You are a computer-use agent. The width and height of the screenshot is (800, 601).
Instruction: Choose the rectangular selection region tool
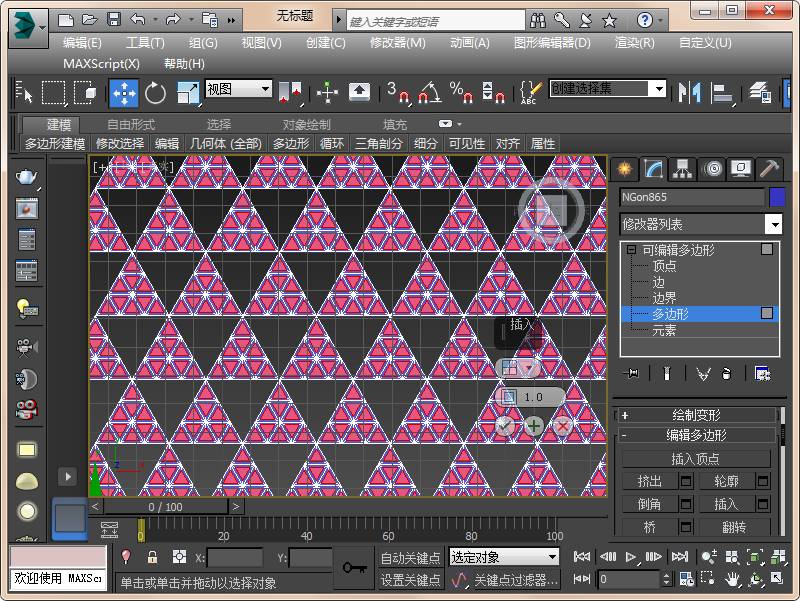[53, 93]
